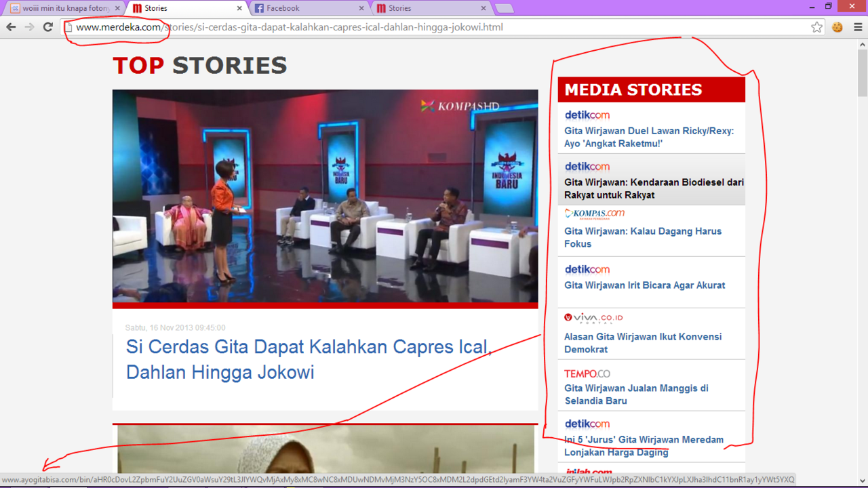Image resolution: width=868 pixels, height=488 pixels.
Task: Click the Kompas.com logo in Media Stories
Action: point(595,214)
